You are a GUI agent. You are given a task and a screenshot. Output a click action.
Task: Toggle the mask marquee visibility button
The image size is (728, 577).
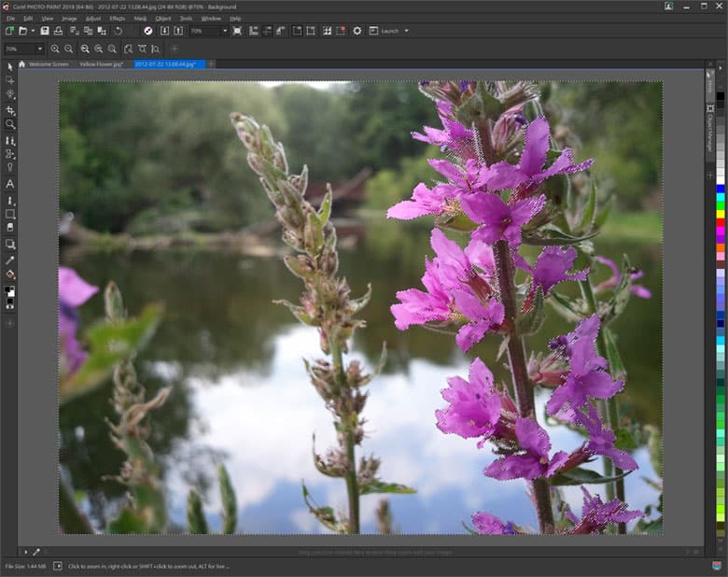311,31
